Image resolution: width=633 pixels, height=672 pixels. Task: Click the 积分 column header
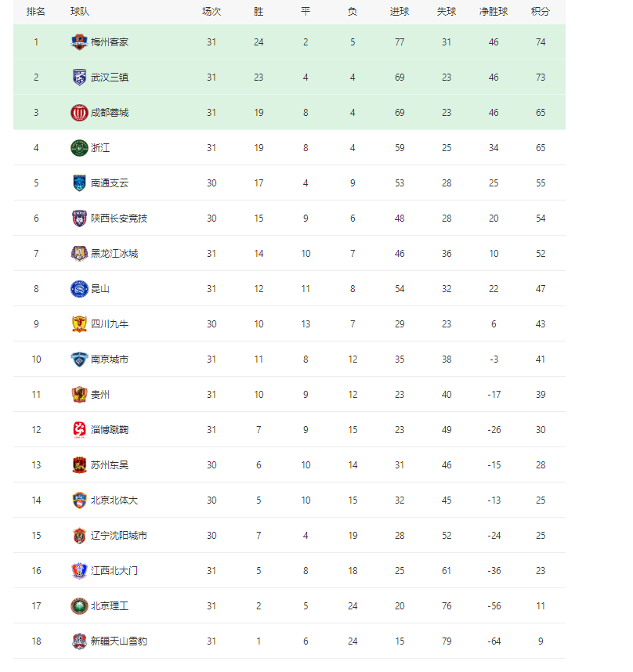[541, 12]
